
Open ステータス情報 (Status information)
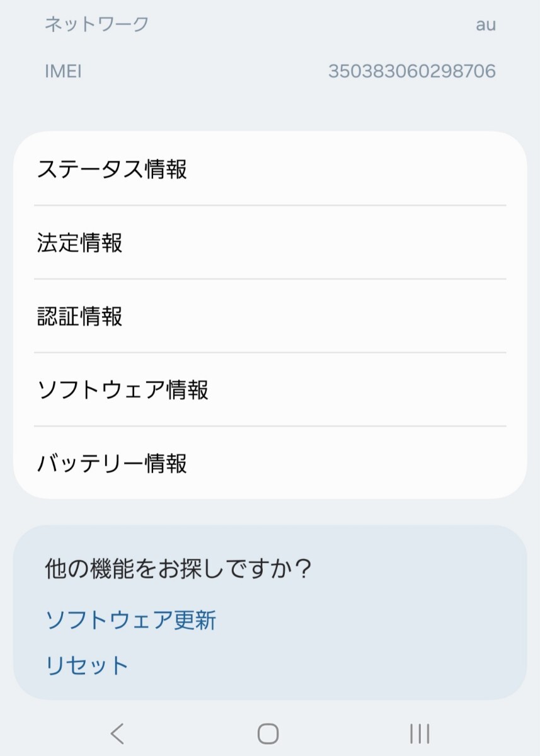(x=270, y=169)
